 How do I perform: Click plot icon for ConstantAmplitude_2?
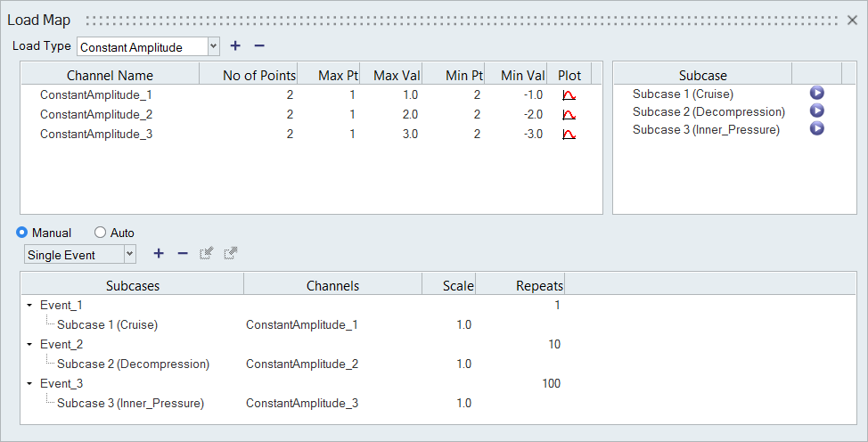click(x=569, y=114)
